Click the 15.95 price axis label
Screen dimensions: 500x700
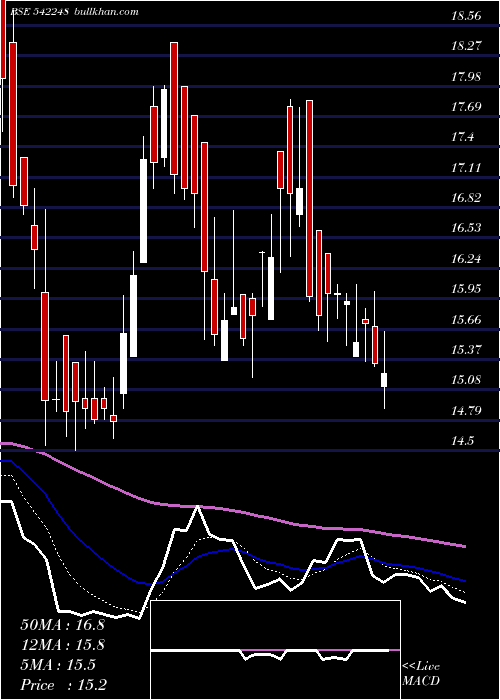466,289
